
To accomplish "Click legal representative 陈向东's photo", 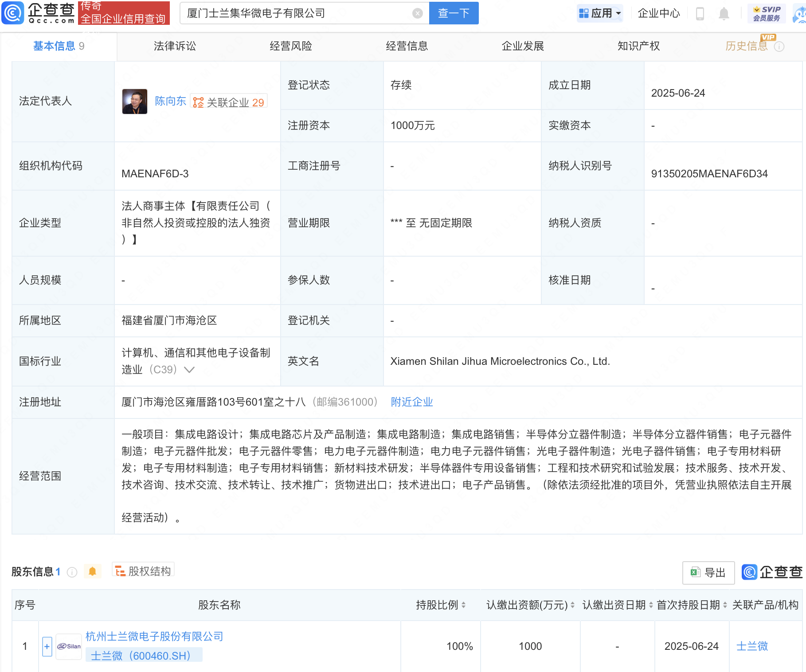I will [135, 102].
